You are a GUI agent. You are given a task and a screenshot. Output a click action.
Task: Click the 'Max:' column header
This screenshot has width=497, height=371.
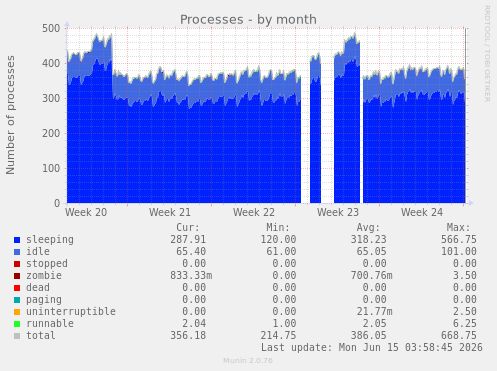[458, 228]
